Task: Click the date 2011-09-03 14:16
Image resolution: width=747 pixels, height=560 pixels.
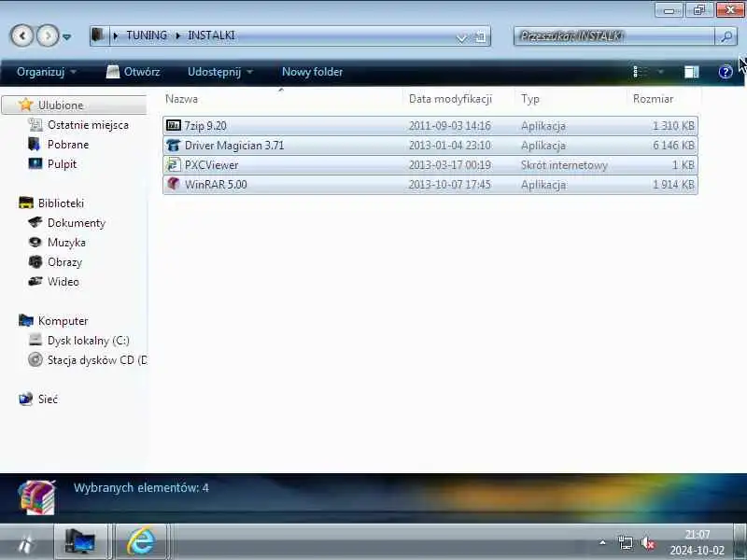Action: click(449, 126)
